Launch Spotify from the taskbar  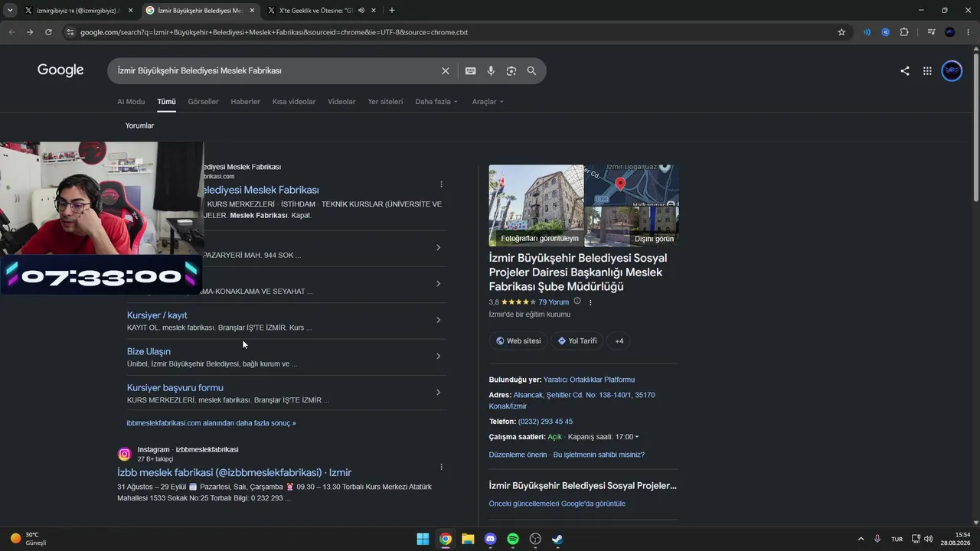point(513,539)
